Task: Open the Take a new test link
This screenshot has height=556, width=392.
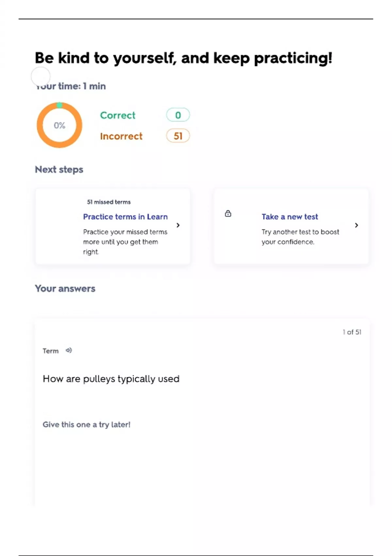Action: pyautogui.click(x=289, y=217)
